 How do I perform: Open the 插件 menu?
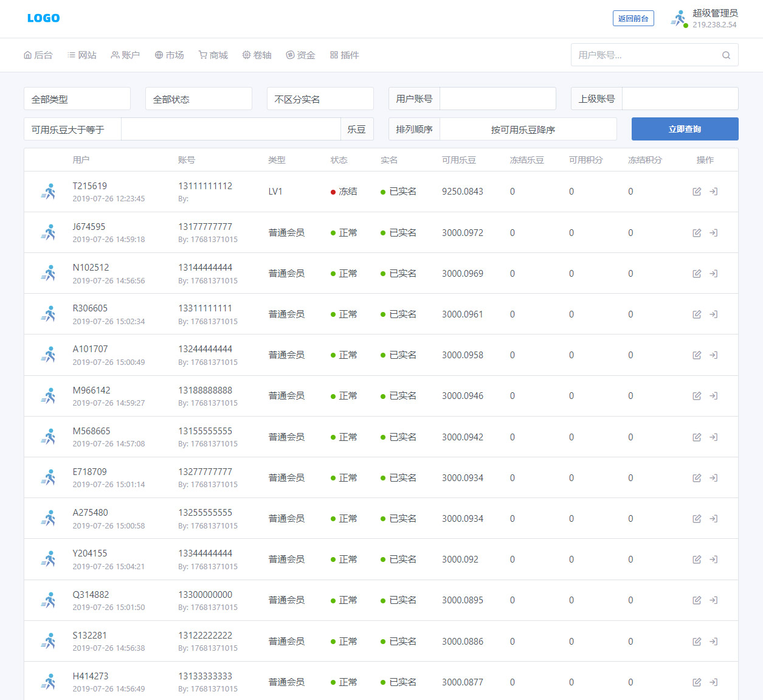(344, 55)
